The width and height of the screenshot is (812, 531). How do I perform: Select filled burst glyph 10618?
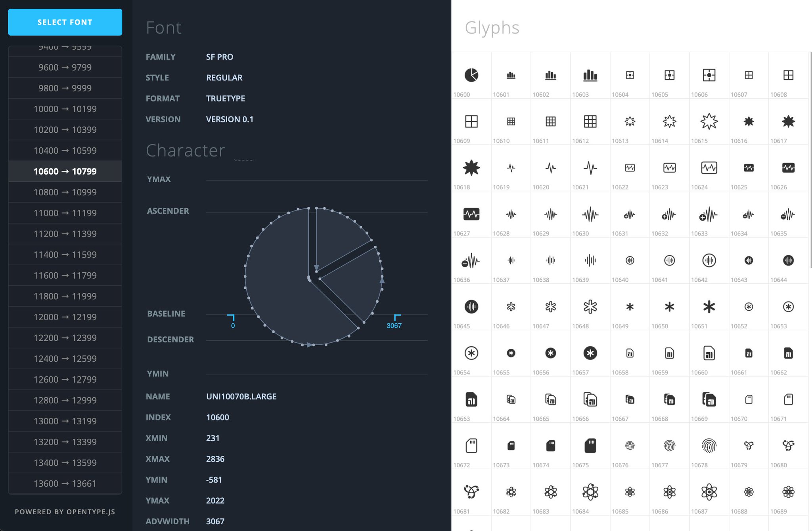click(x=471, y=168)
